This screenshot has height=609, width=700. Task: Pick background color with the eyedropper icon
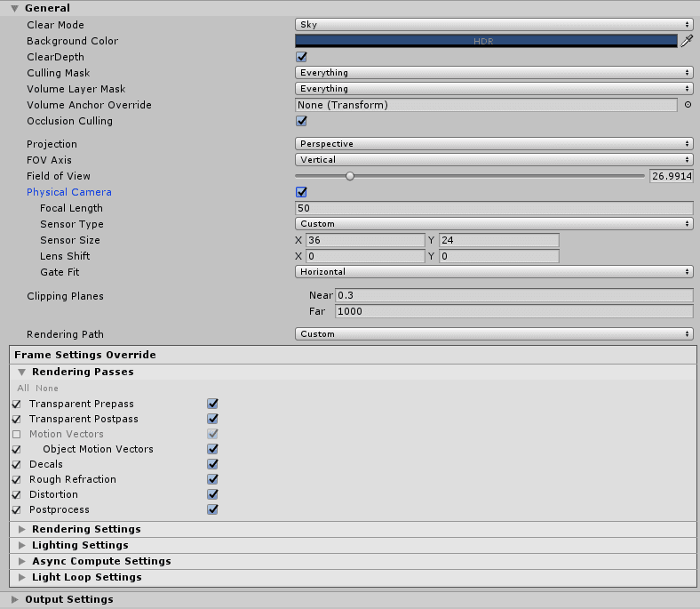click(687, 41)
